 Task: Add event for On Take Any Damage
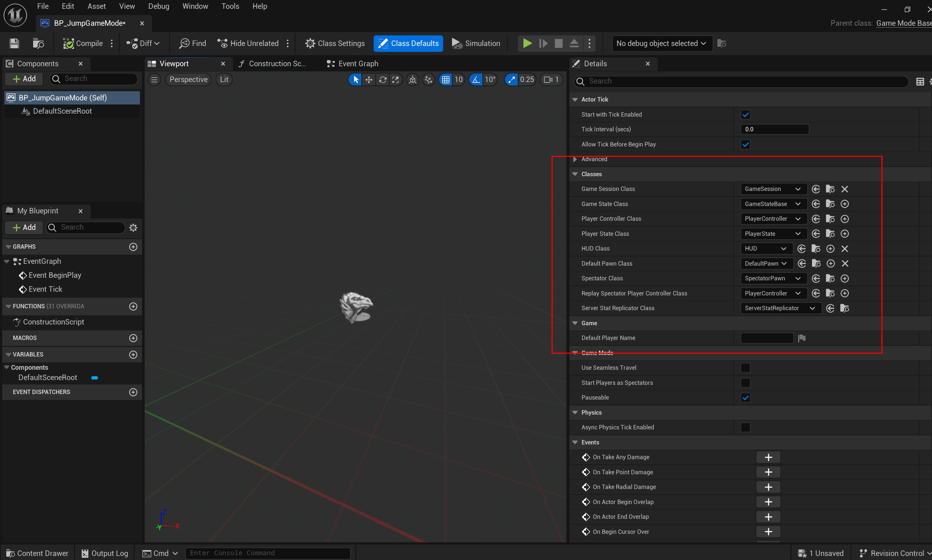tap(768, 457)
